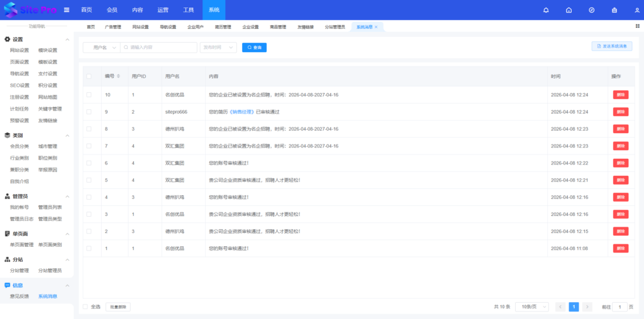The height and width of the screenshot is (319, 644).
Task: Select page 1 in pagination
Action: click(x=574, y=306)
